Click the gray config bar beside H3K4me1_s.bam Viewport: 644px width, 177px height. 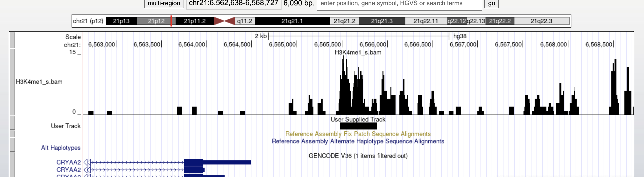click(12, 82)
